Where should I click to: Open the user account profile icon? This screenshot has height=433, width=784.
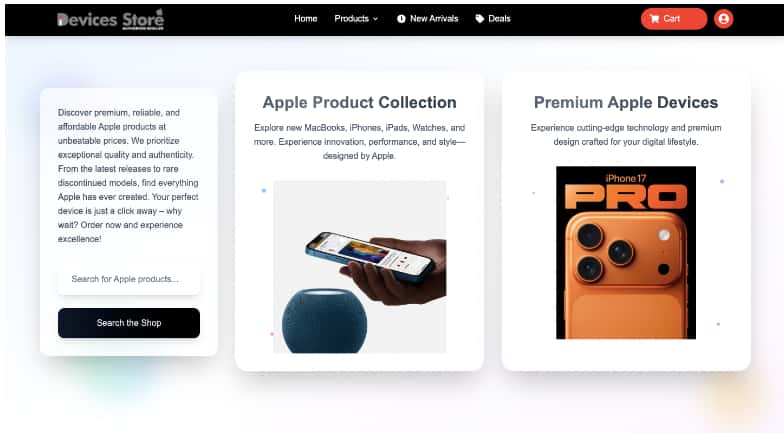[x=723, y=19]
